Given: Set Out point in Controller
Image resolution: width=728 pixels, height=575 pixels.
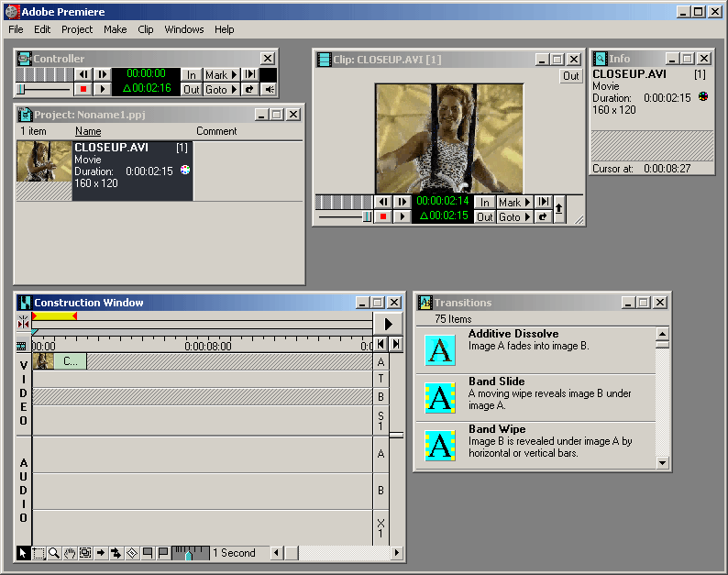Looking at the screenshot, I should pyautogui.click(x=192, y=89).
